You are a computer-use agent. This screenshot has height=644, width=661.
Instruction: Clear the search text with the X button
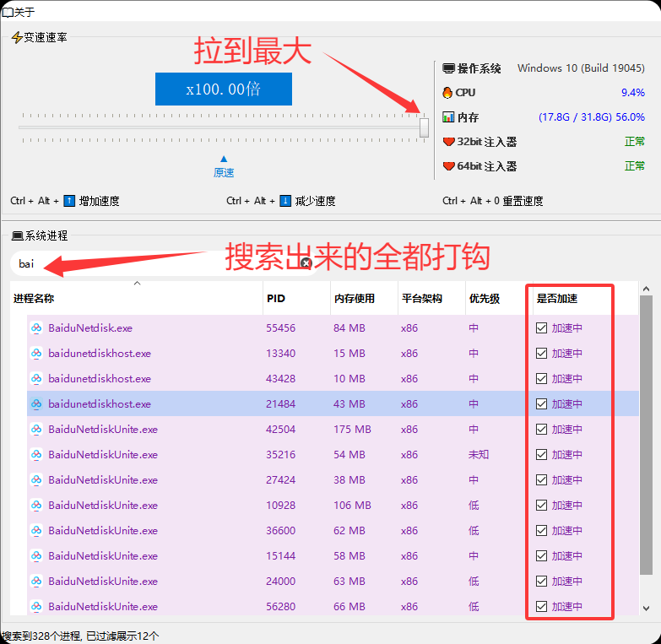[x=306, y=263]
